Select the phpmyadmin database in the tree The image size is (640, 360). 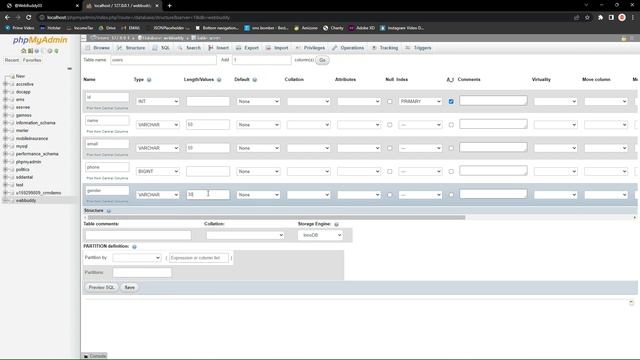[x=28, y=162]
